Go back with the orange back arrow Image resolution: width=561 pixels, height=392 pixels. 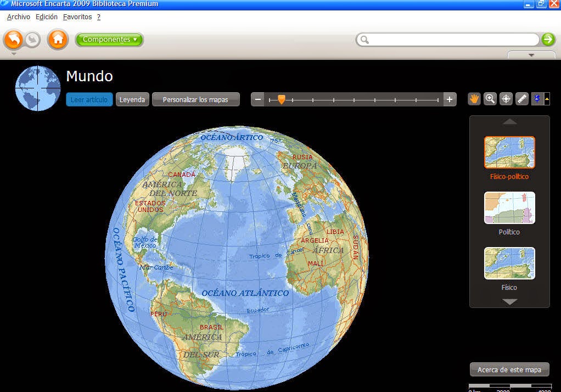point(13,40)
